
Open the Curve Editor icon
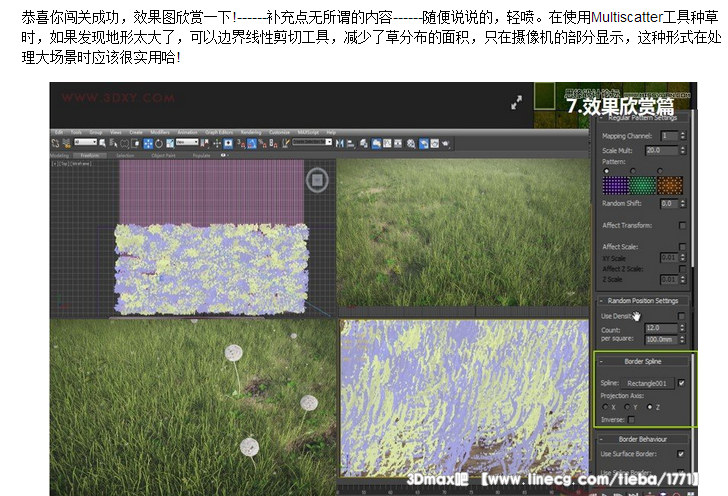point(387,143)
